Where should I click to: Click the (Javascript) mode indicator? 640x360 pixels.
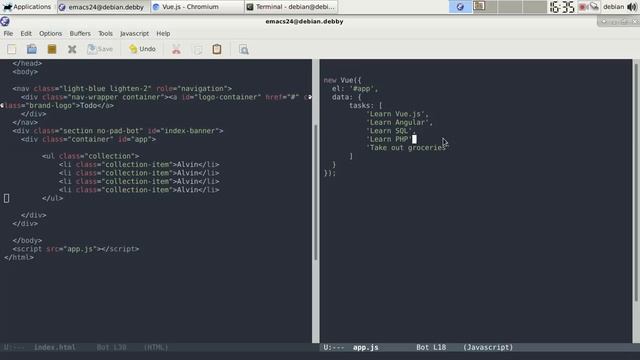pyautogui.click(x=488, y=347)
